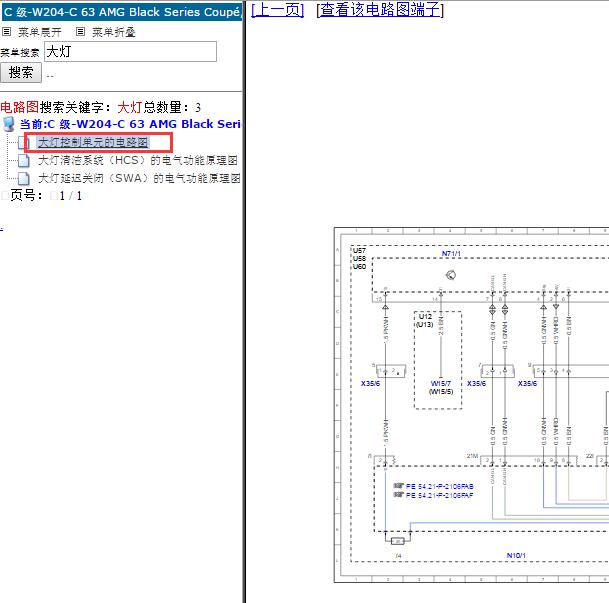Click the U12 (U13) label in diagram
The width and height of the screenshot is (609, 603).
coord(425,320)
